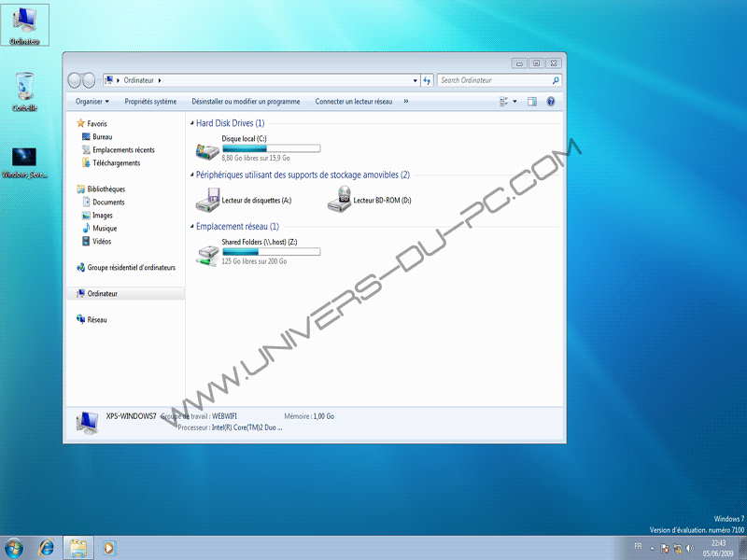Click the Show Desktop button on the taskbar
Image resolution: width=747 pixels, height=560 pixels.
742,548
